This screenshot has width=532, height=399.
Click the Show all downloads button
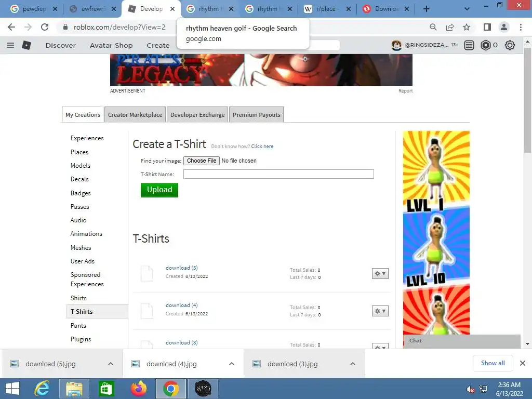point(493,363)
